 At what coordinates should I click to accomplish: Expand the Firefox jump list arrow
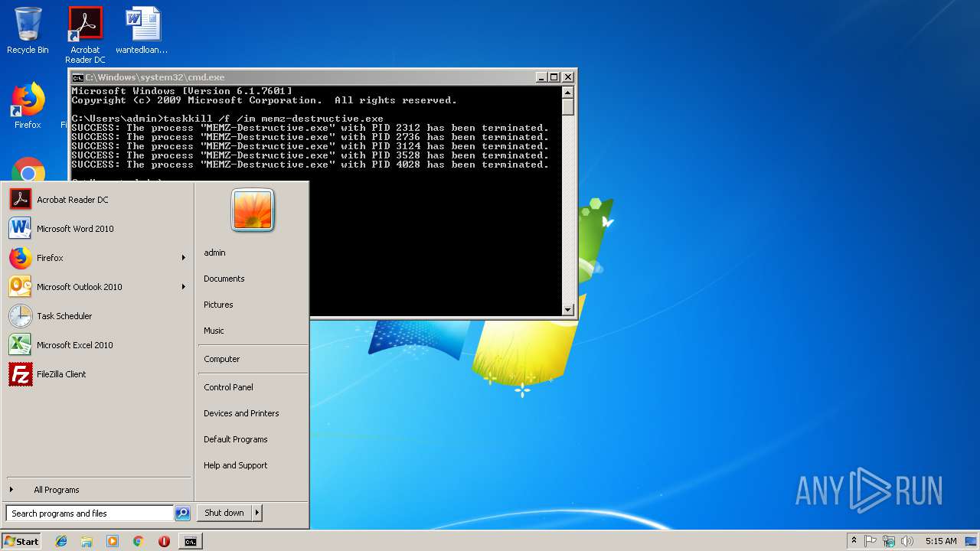184,258
